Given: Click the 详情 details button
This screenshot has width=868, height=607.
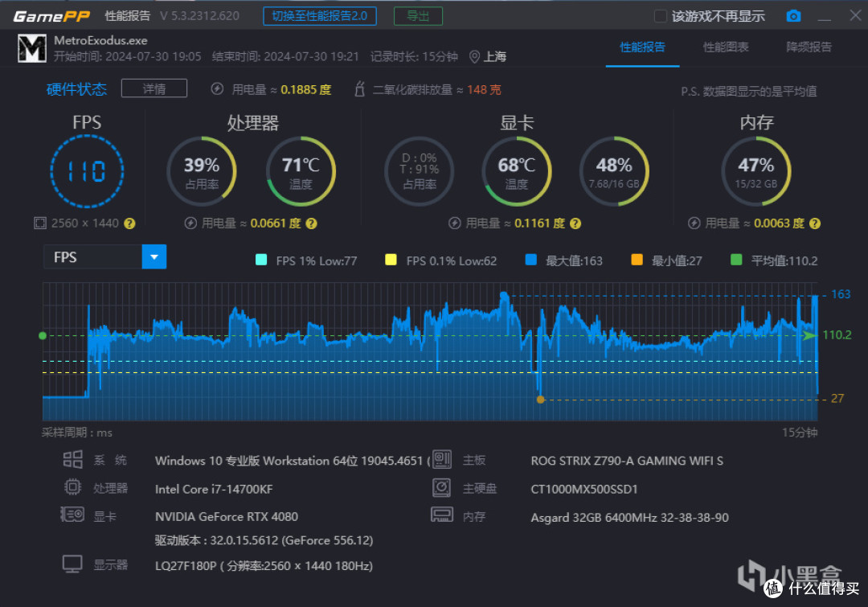Looking at the screenshot, I should tap(154, 88).
